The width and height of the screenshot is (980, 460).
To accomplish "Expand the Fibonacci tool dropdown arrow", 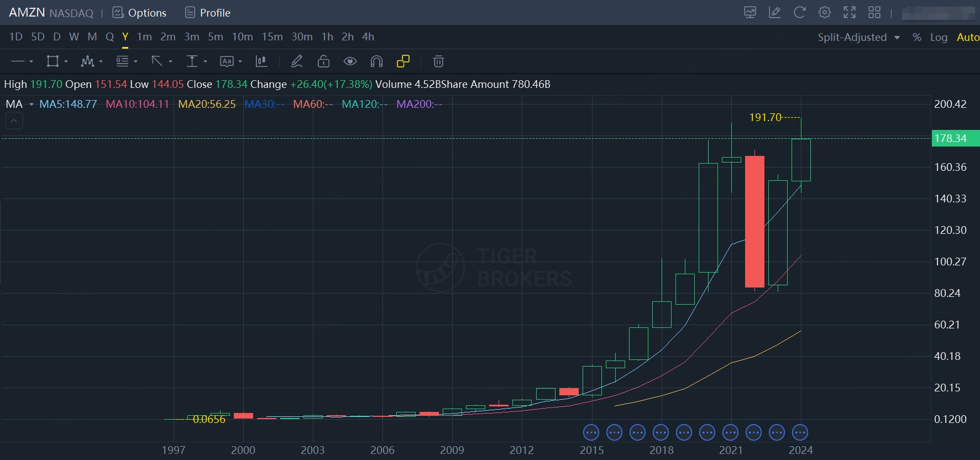I will click(x=135, y=61).
